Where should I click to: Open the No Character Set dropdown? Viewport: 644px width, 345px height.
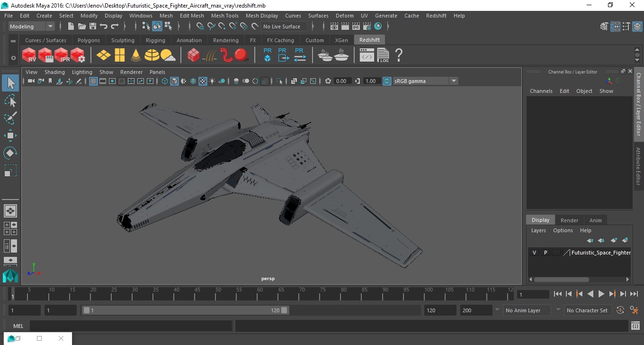pos(588,310)
